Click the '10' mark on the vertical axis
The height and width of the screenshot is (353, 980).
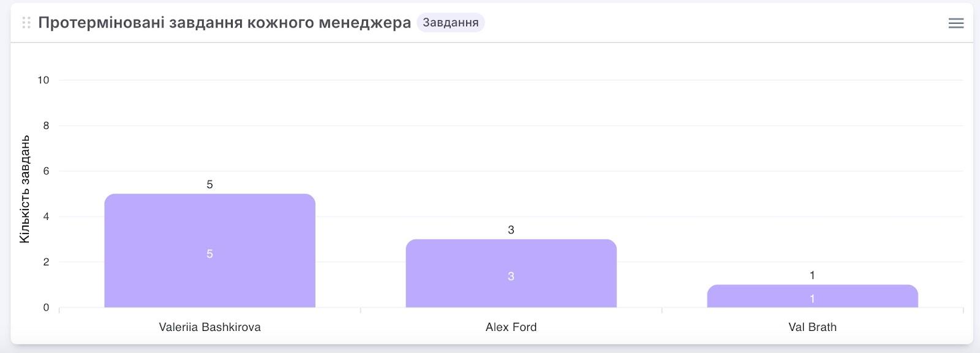click(44, 79)
